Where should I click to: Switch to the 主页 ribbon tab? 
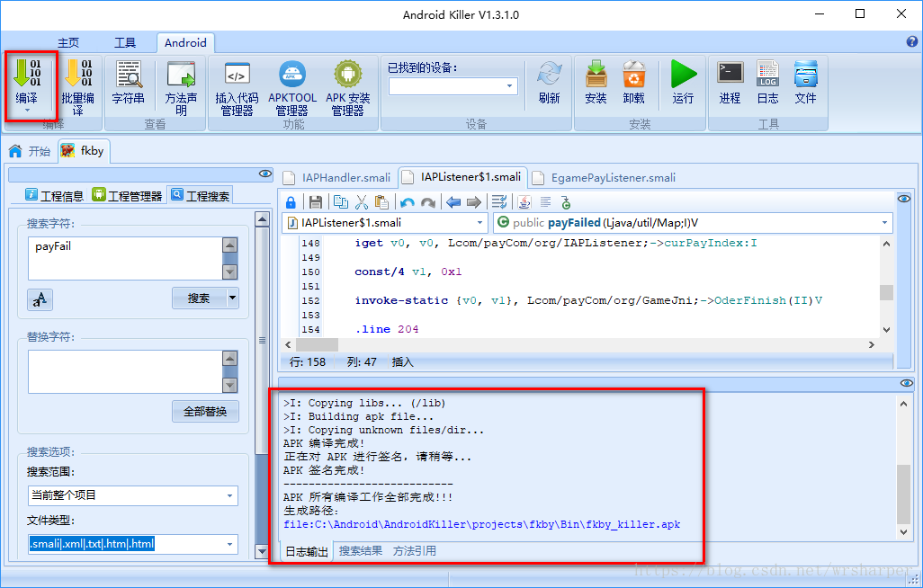tap(68, 43)
